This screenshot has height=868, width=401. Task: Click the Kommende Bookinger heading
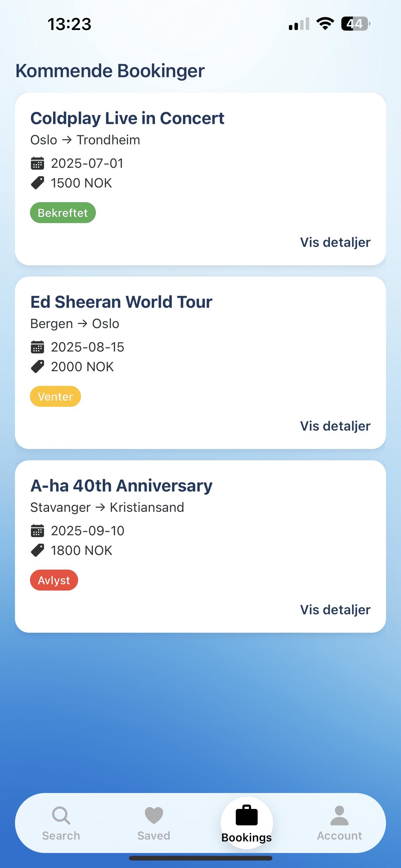point(110,70)
